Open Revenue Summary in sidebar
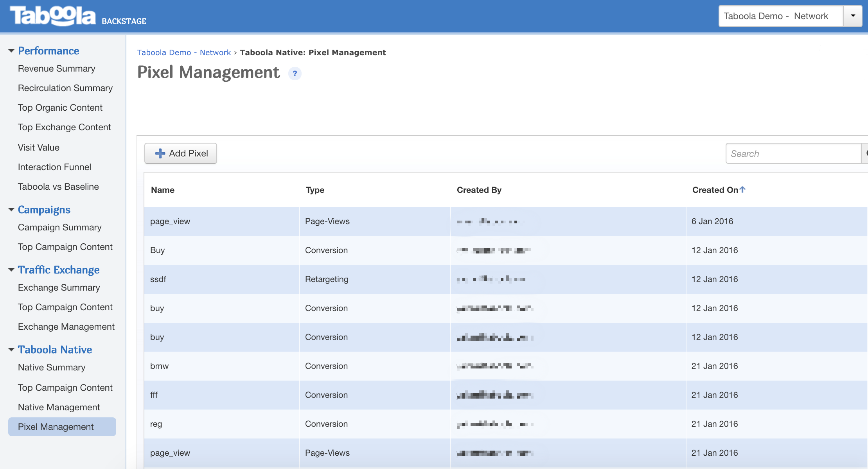The image size is (868, 469). [56, 68]
